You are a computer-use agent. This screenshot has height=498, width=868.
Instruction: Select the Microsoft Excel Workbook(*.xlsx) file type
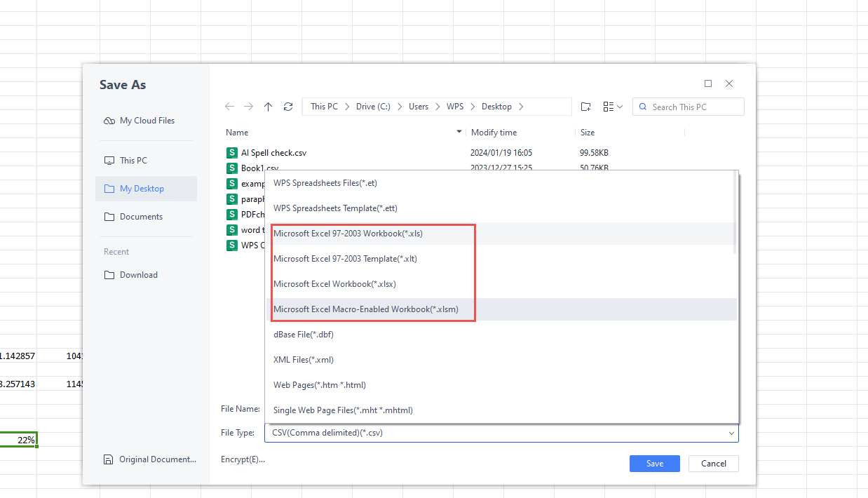coord(334,283)
